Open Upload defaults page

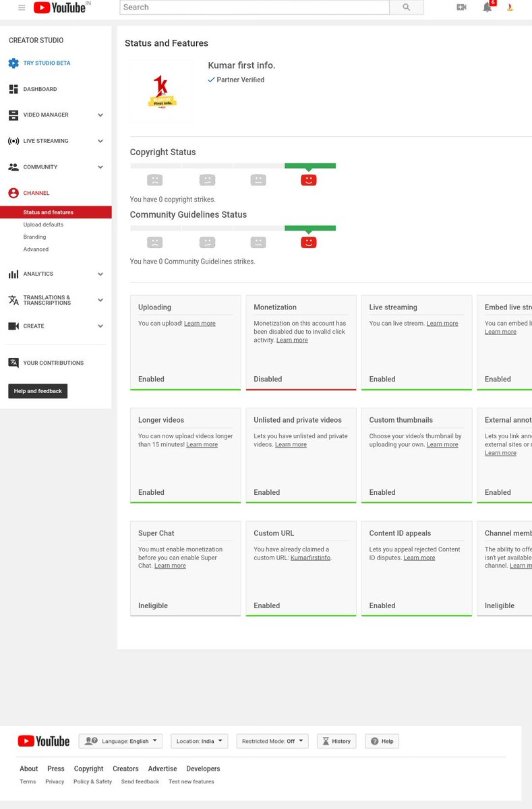pyautogui.click(x=43, y=224)
